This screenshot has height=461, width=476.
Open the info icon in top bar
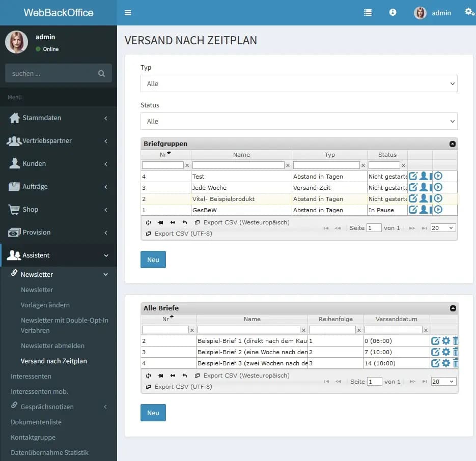(x=393, y=13)
